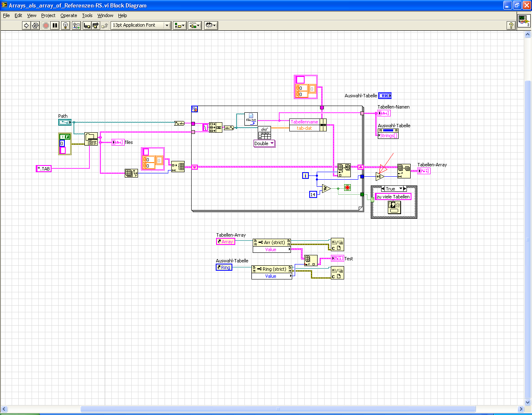Click the Tabellen-Namen indicator terminal

pos(384,113)
